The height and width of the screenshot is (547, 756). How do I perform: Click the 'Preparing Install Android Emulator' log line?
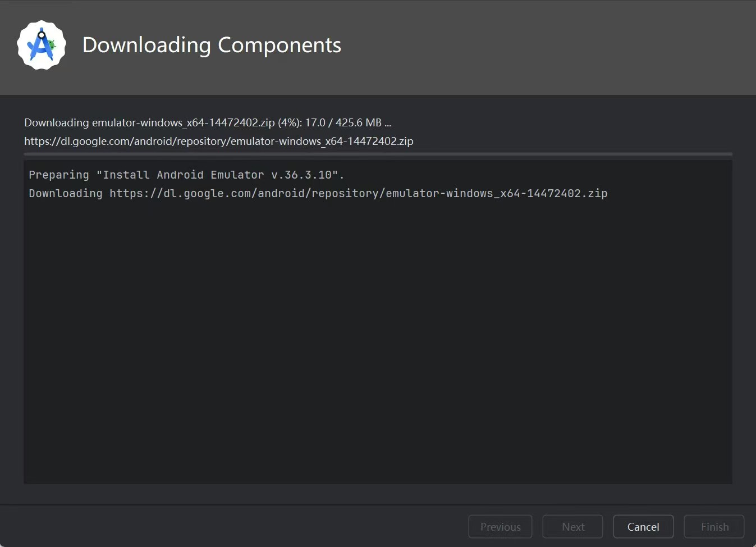coord(186,175)
